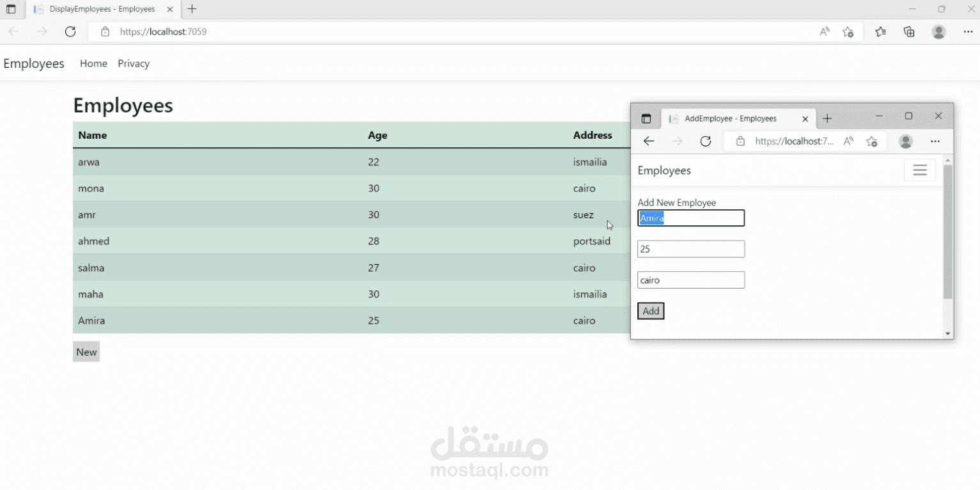The height and width of the screenshot is (490, 980).
Task: Open profile avatar in AddEmployee window
Action: 906,141
